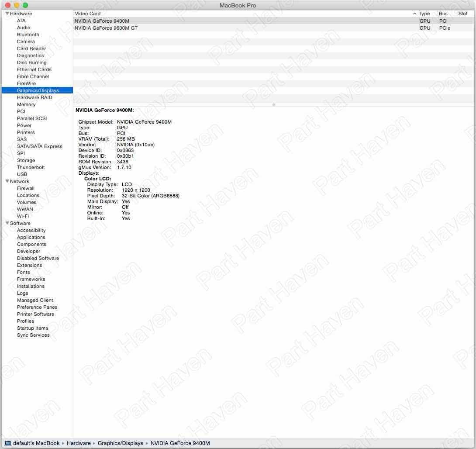Select PCI in the sidebar

click(x=21, y=111)
